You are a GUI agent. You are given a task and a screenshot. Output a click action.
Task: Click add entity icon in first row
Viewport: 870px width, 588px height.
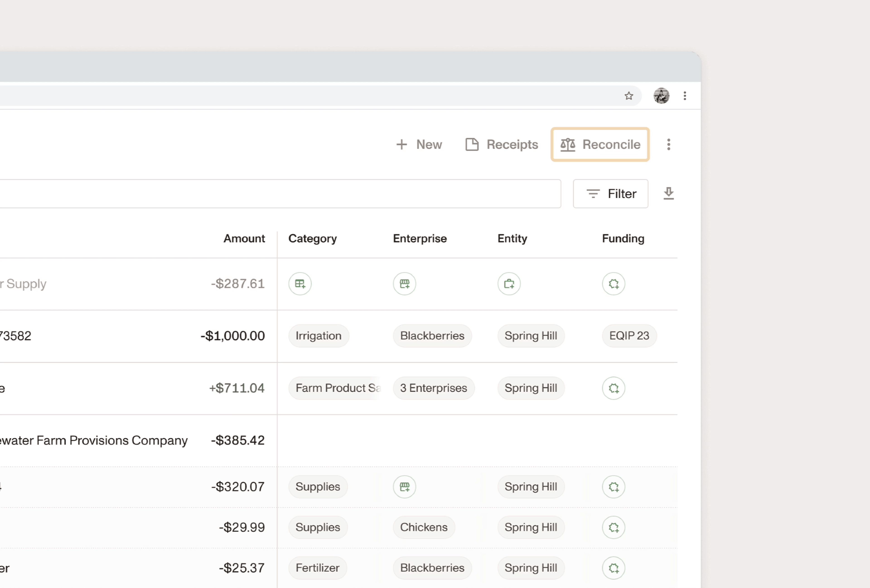(x=509, y=284)
